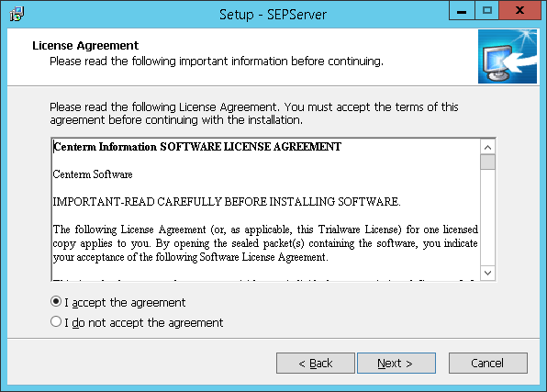This screenshot has width=547, height=392.
Task: Click the "Centerm Software" line in license
Action: coord(93,174)
